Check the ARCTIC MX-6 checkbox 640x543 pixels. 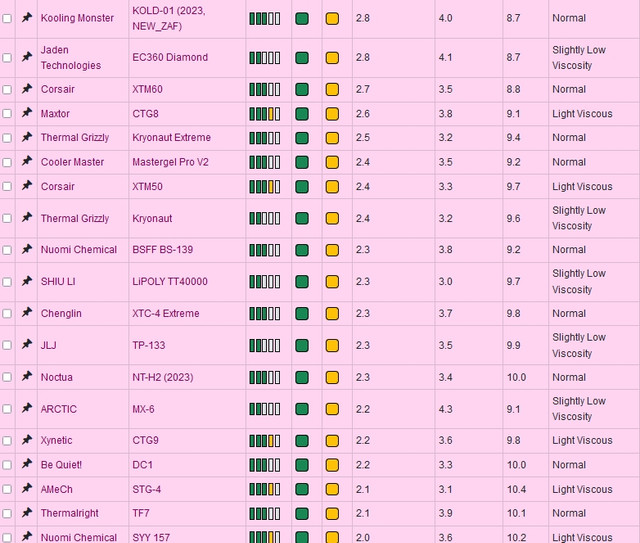pyautogui.click(x=7, y=409)
